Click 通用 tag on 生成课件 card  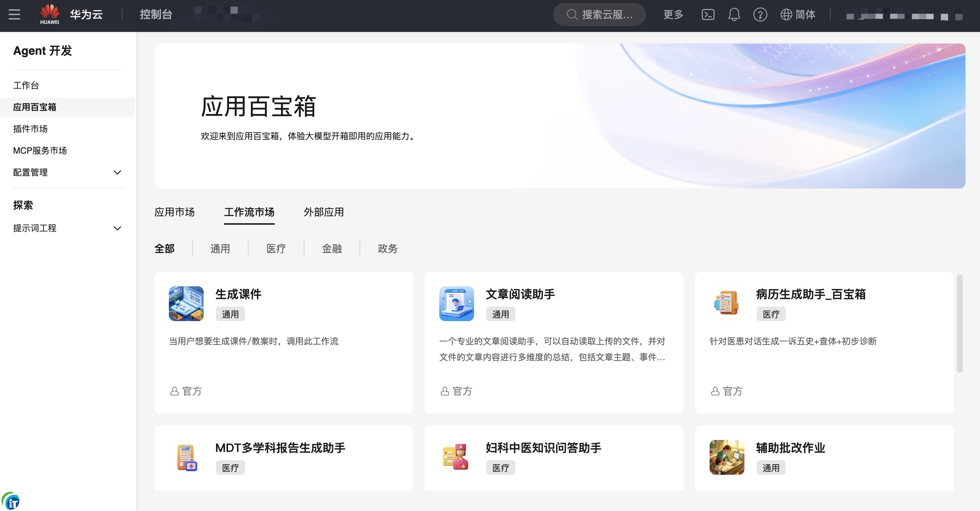[230, 314]
